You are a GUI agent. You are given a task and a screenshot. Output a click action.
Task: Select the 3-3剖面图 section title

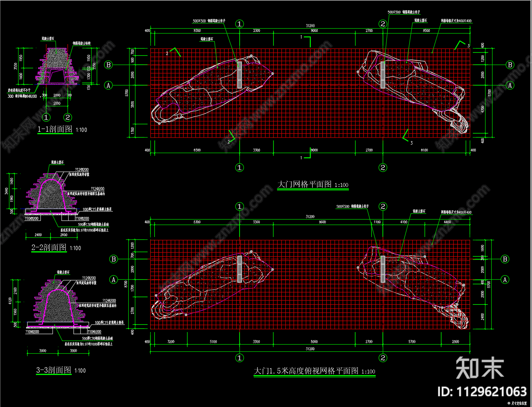click(x=54, y=370)
